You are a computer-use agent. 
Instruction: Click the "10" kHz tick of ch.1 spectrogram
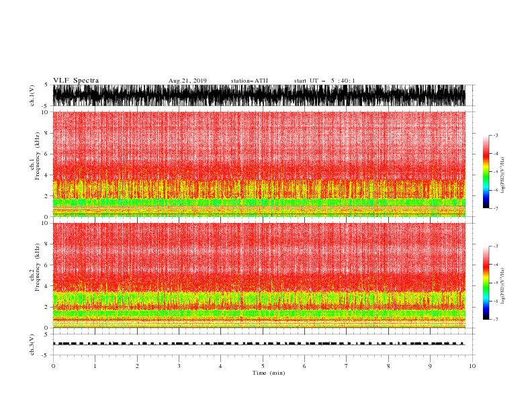[45, 112]
